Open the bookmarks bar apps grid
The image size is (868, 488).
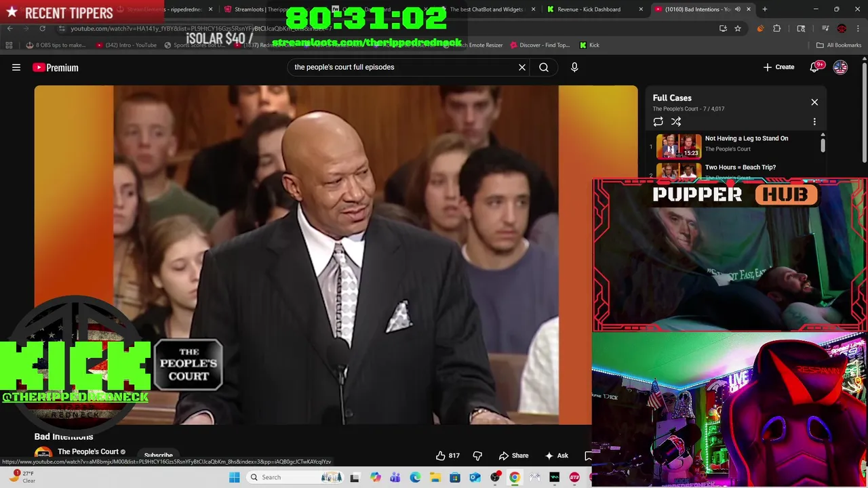[x=9, y=45]
